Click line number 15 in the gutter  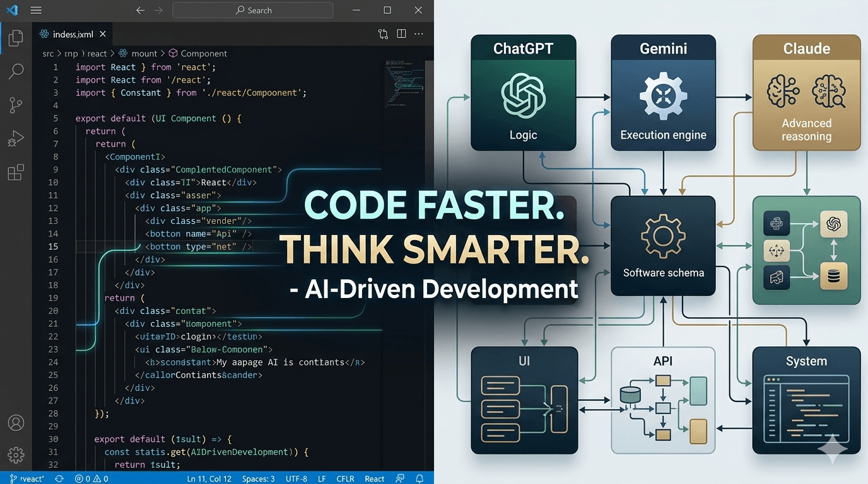[53, 246]
